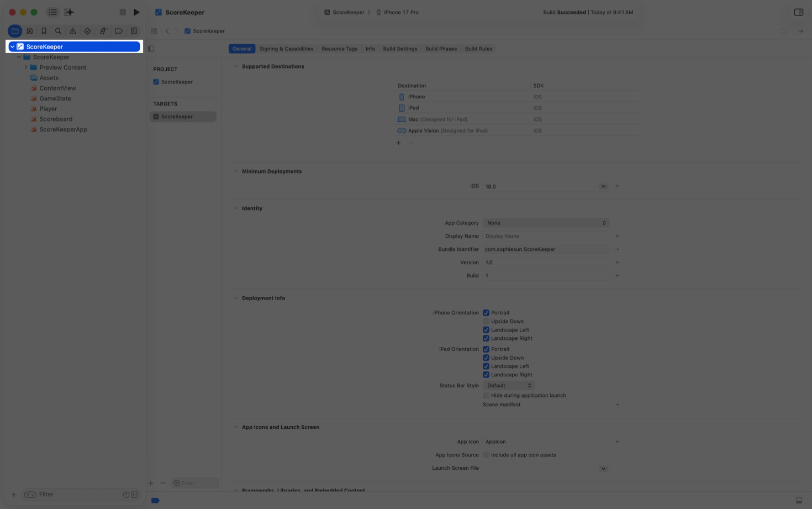The image size is (812, 509).
Task: Collapse the Supported Destinations section
Action: pos(235,66)
